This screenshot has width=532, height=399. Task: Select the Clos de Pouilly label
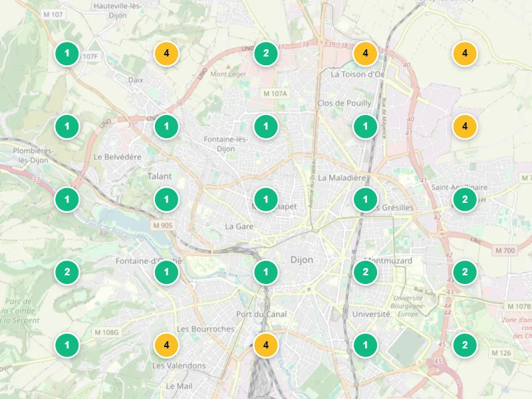(x=344, y=104)
